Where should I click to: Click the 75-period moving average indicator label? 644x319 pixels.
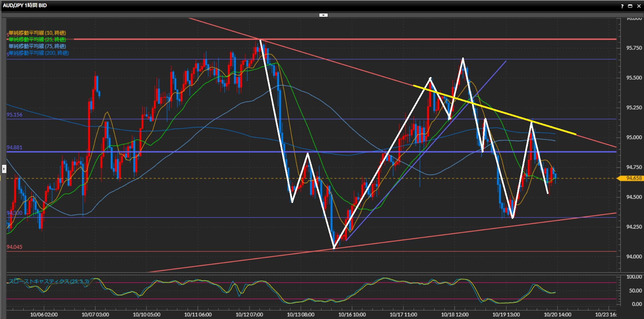click(37, 46)
